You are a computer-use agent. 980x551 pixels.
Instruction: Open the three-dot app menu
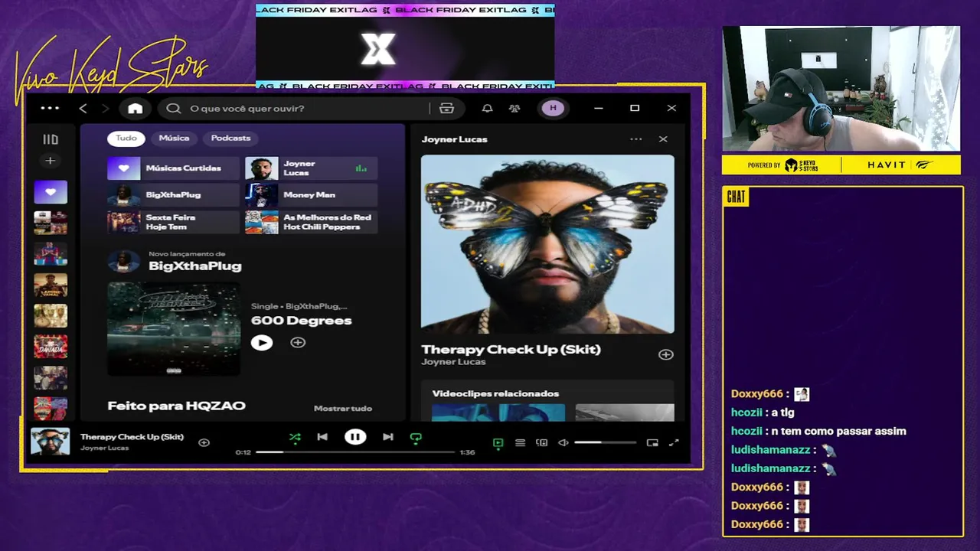[50, 108]
